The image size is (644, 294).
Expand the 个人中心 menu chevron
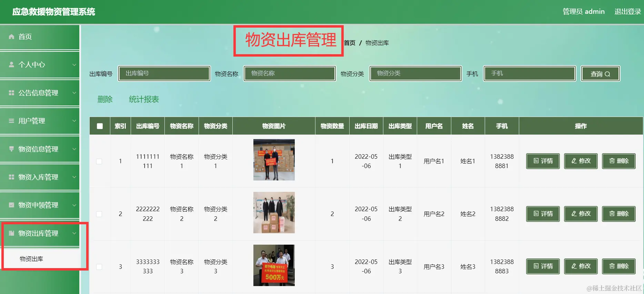point(74,65)
